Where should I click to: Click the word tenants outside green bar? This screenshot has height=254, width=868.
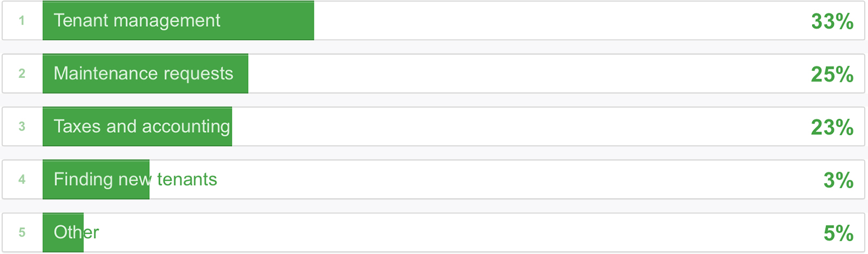point(187,179)
